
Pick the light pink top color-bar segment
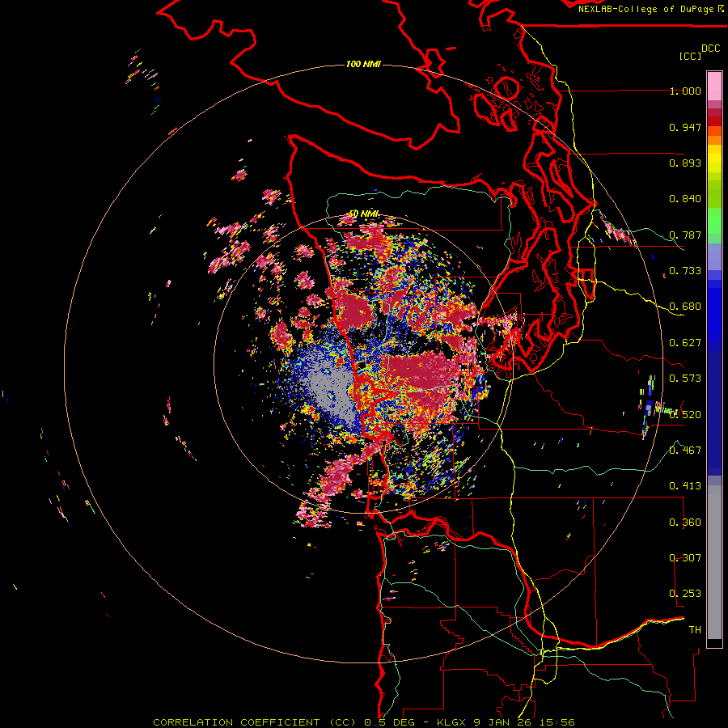714,87
